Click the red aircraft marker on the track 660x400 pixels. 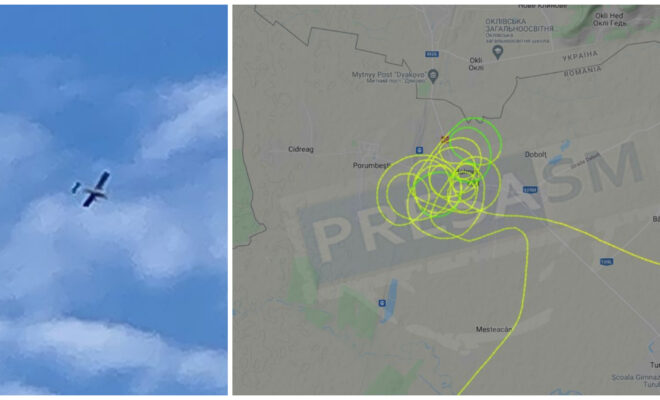click(444, 139)
